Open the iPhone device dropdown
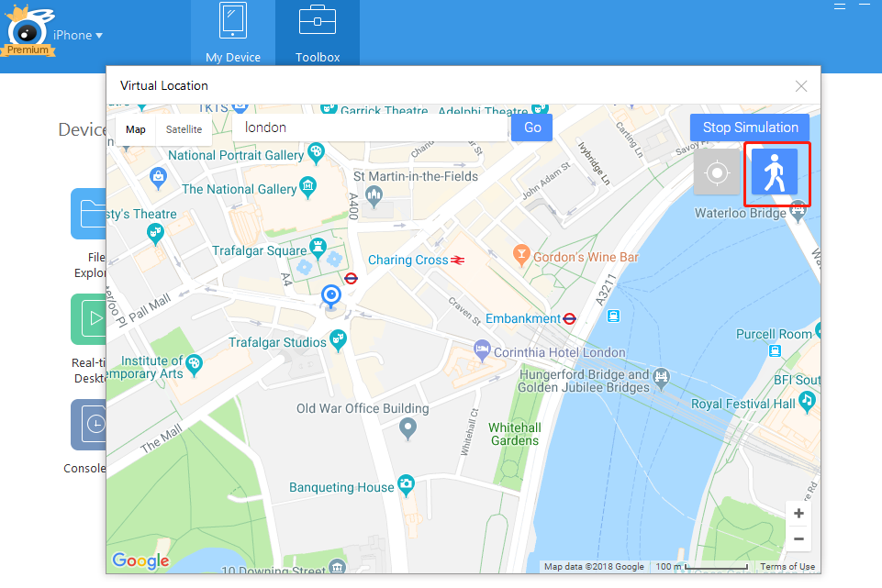The width and height of the screenshot is (882, 588). (78, 36)
